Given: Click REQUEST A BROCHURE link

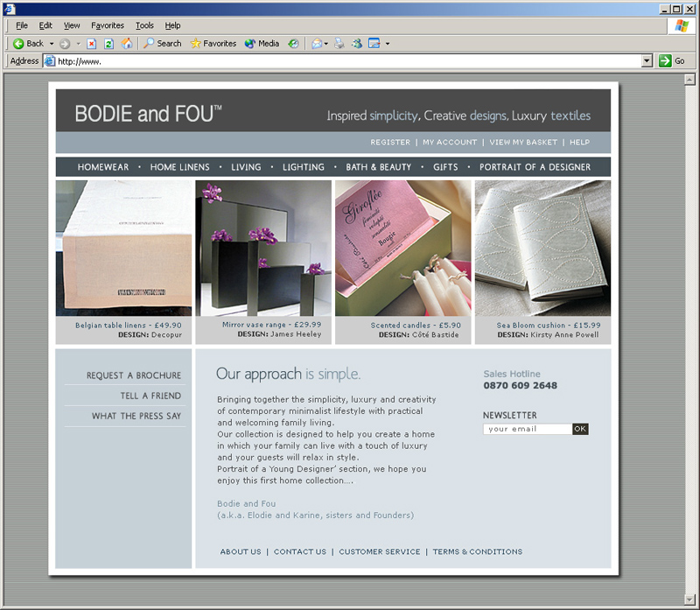Looking at the screenshot, I should [134, 375].
